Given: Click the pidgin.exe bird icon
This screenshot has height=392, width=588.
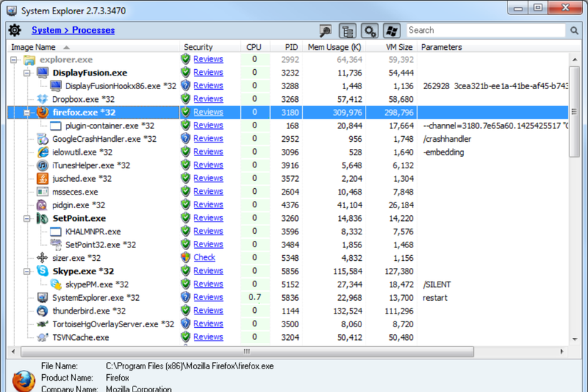Looking at the screenshot, I should [42, 205].
